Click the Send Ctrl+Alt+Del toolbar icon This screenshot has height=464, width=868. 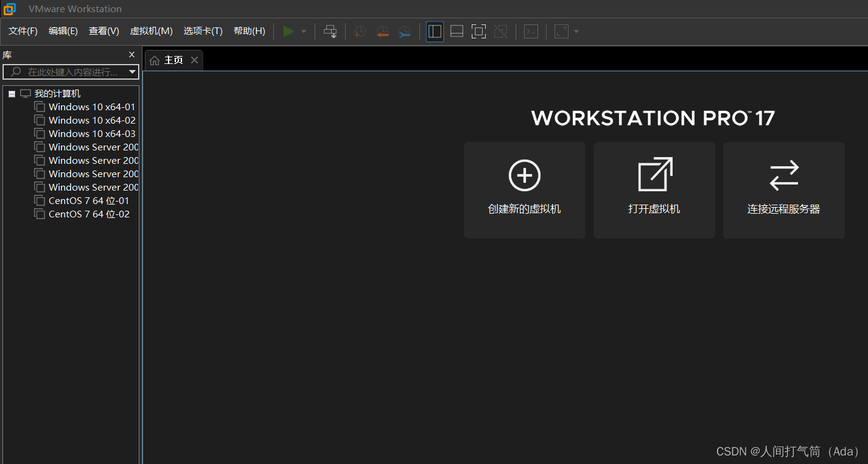click(330, 32)
